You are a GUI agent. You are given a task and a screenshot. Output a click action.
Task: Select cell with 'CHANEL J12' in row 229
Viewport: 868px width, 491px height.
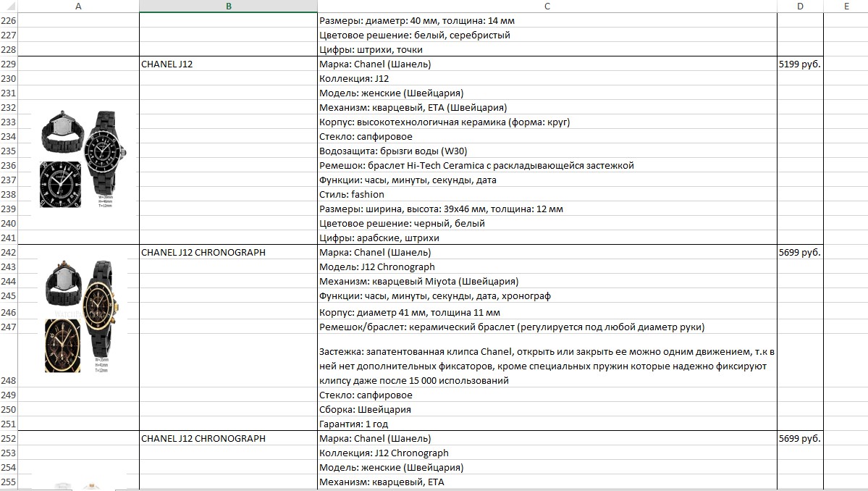click(x=228, y=64)
